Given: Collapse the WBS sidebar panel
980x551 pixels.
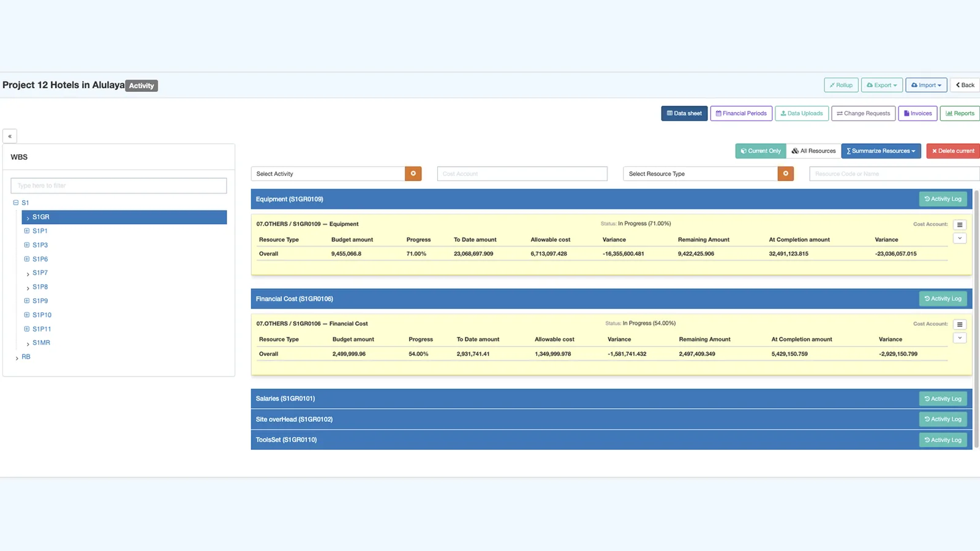Looking at the screenshot, I should point(10,137).
